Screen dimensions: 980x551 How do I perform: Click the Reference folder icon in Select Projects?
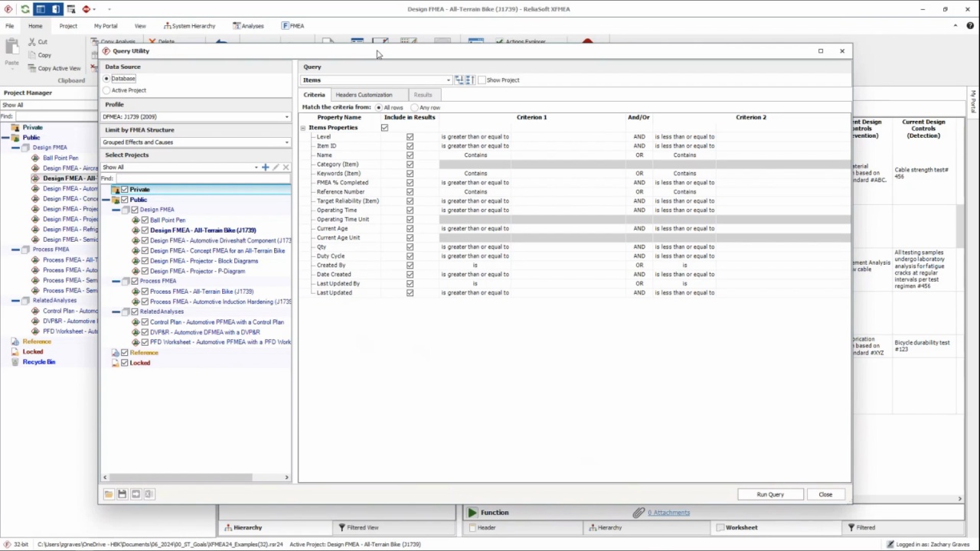tap(116, 353)
